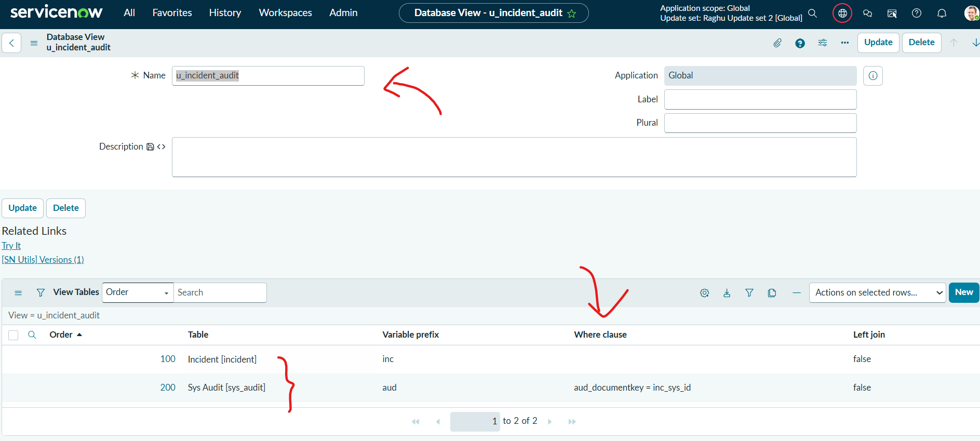
Task: Open the SN Utils Versions link
Action: [x=43, y=260]
